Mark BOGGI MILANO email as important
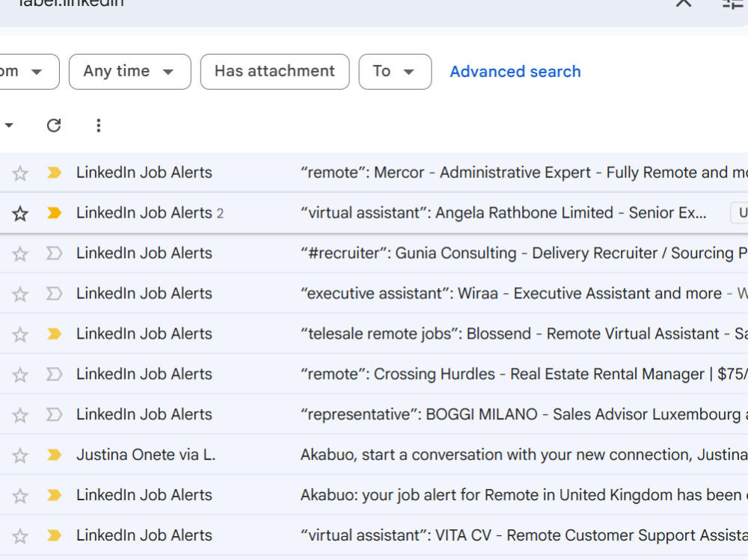 coord(55,414)
